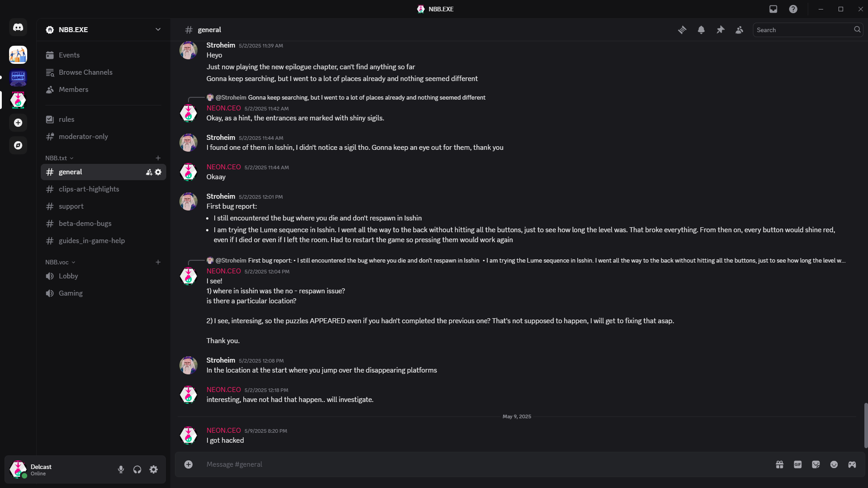This screenshot has height=488, width=868.
Task: Open the inbox in the title bar
Action: 773,9
